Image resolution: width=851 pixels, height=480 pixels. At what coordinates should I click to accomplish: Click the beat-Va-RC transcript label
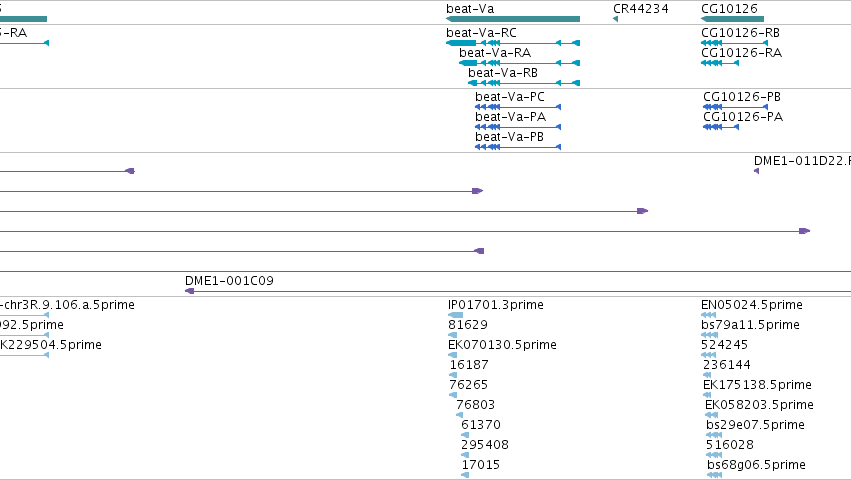click(481, 33)
